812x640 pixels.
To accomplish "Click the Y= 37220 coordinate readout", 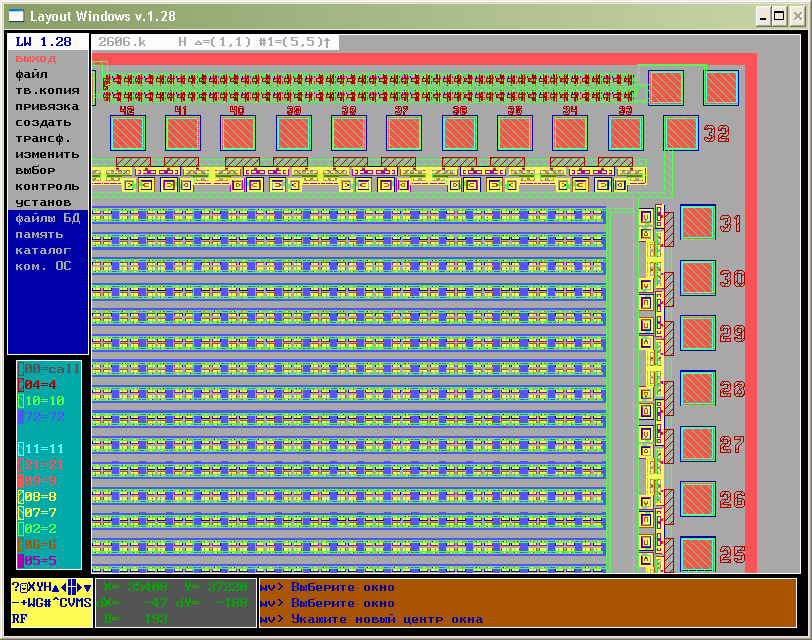I will pyautogui.click(x=216, y=587).
